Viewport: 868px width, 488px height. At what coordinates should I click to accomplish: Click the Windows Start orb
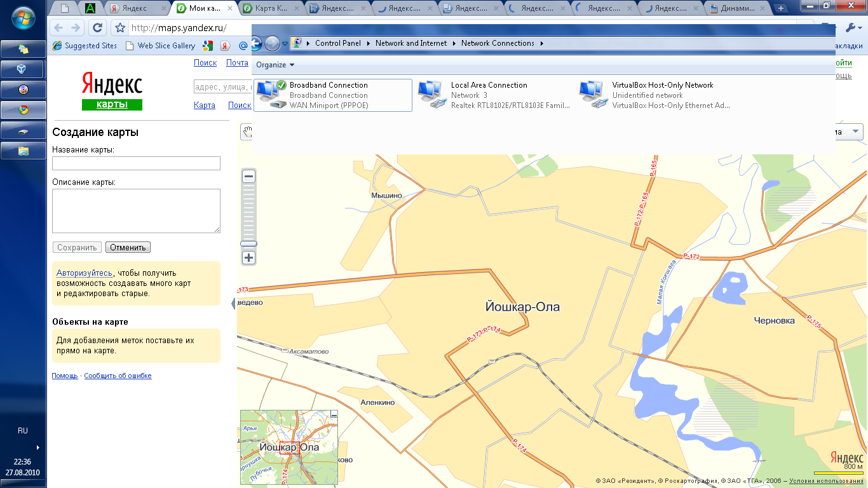click(x=24, y=18)
